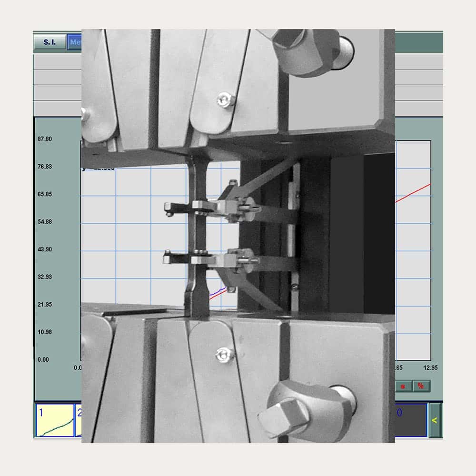
Task: Click the 43.90 y-axis label
Action: click(45, 249)
